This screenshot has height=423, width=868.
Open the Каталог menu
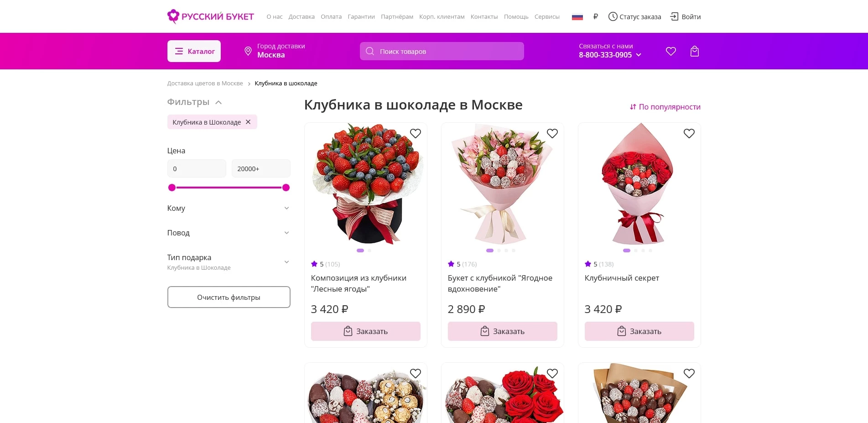click(x=194, y=51)
